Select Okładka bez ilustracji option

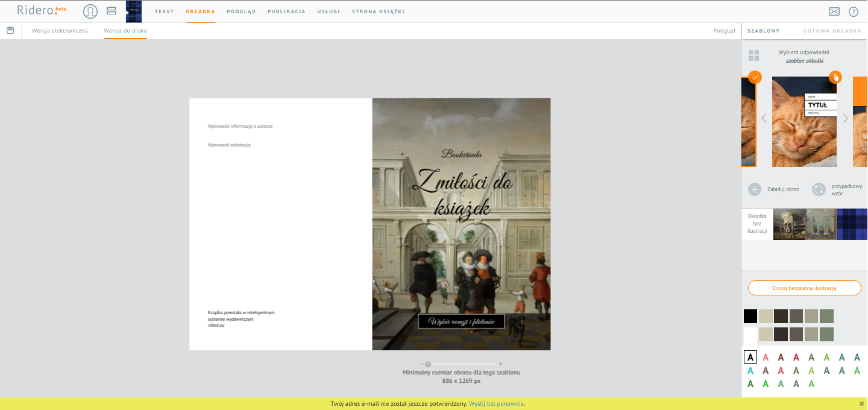coord(757,224)
